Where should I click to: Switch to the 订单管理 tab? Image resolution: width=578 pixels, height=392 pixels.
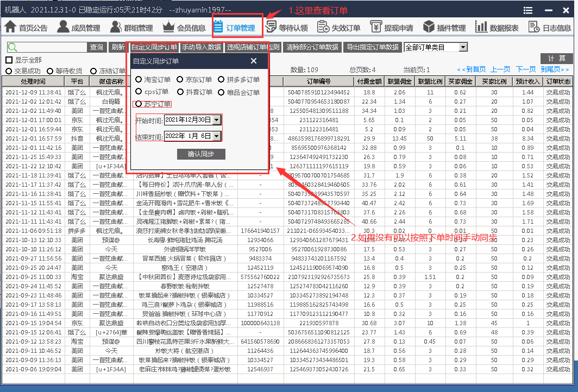tap(234, 28)
